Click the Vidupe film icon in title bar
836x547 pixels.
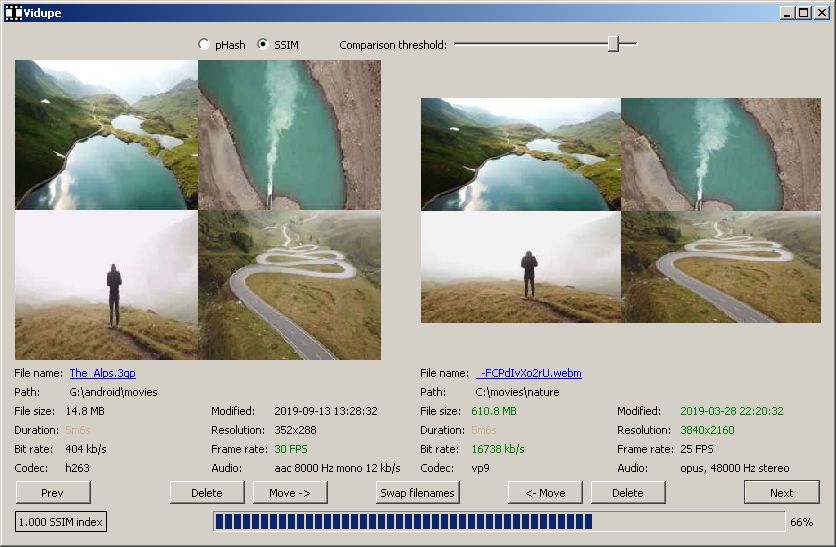click(x=13, y=12)
